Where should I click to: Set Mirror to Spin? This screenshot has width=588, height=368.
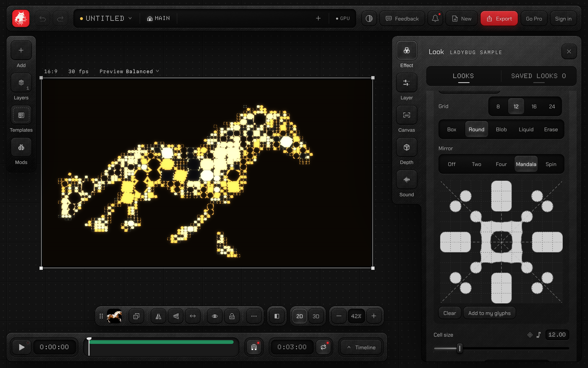(x=551, y=164)
